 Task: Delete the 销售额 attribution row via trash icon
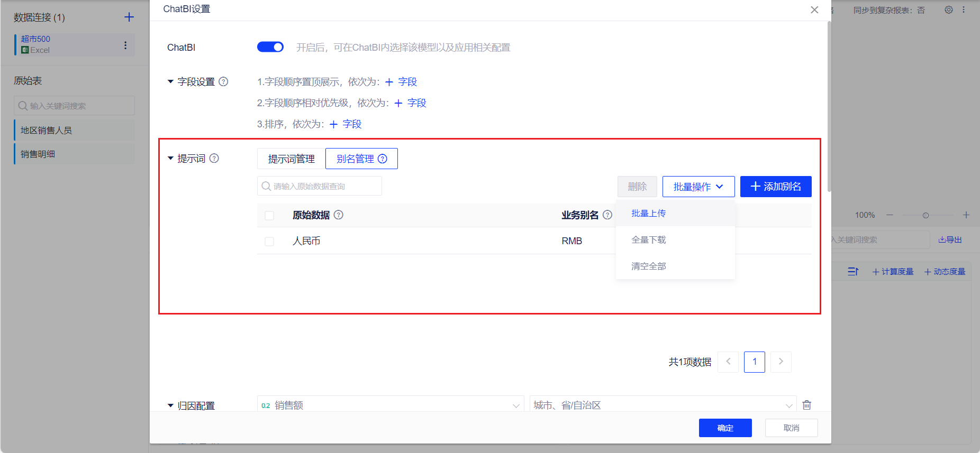click(806, 405)
